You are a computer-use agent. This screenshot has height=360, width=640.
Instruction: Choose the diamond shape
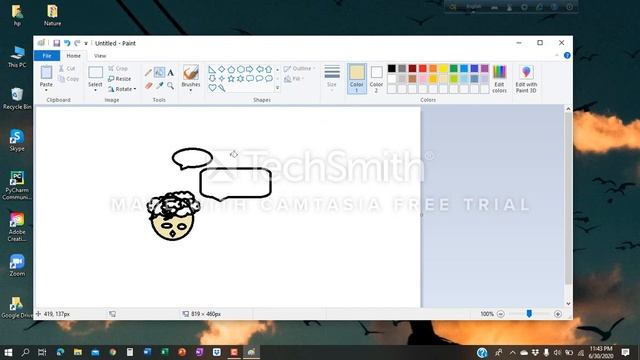pyautogui.click(x=222, y=69)
